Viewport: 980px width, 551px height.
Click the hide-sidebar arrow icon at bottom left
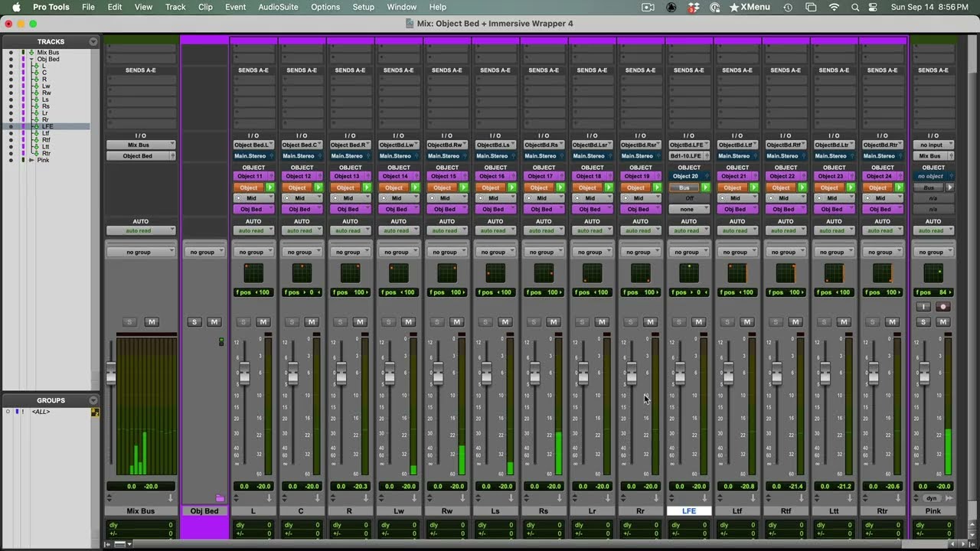click(x=108, y=544)
